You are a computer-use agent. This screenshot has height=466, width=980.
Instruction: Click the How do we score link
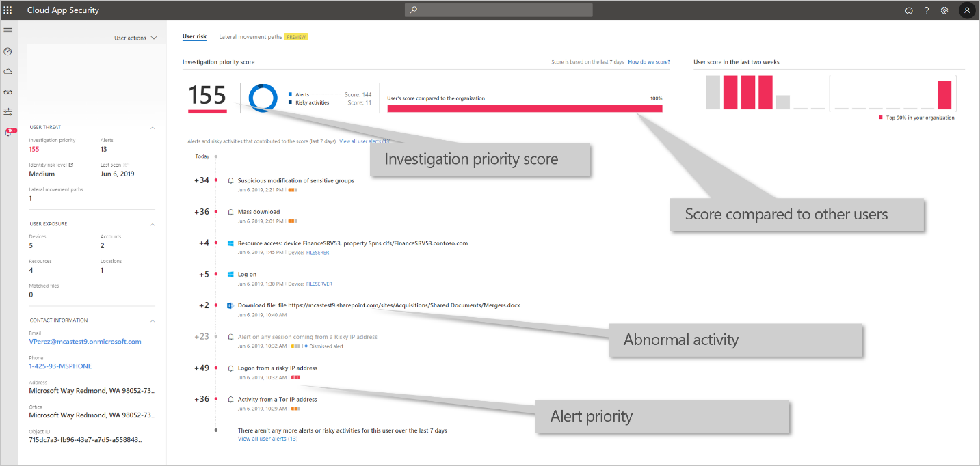point(649,62)
